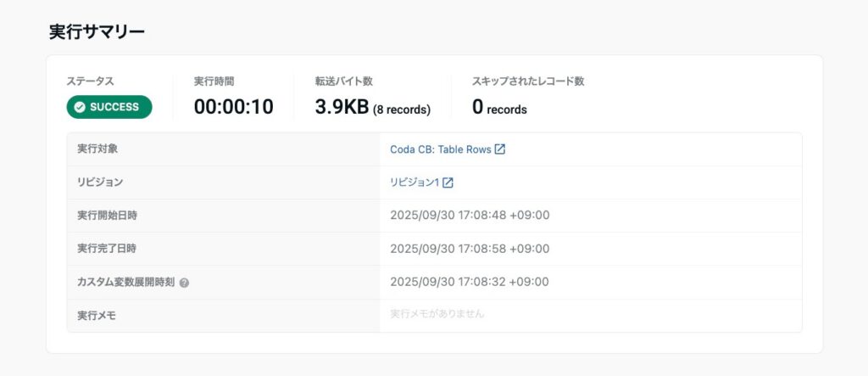
Task: Click the 0 records skipped value
Action: click(499, 108)
